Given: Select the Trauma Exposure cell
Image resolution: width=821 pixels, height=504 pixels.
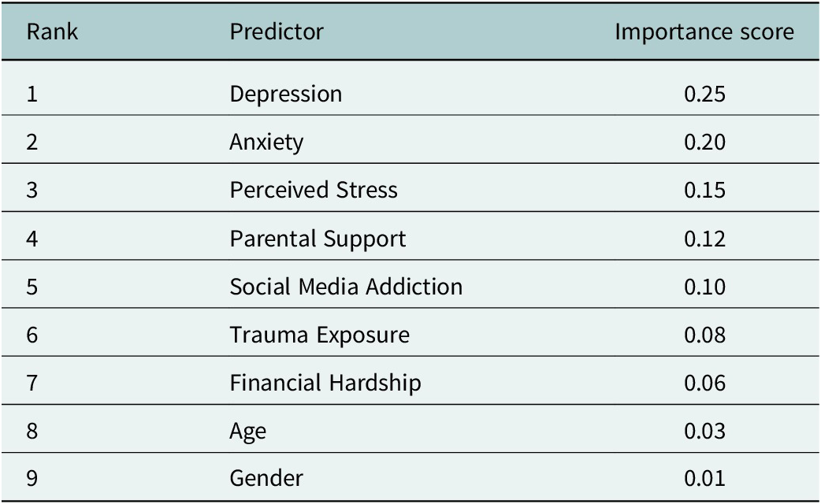Looking at the screenshot, I should tap(320, 335).
